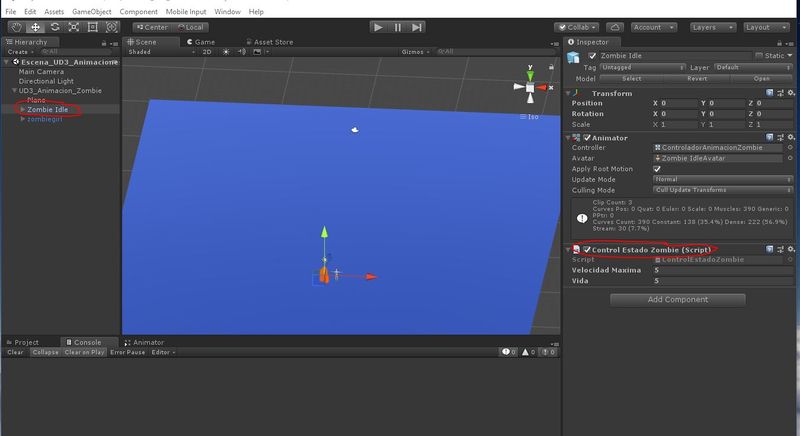Switch to the Animator tab
The width and height of the screenshot is (800, 436).
[144, 342]
